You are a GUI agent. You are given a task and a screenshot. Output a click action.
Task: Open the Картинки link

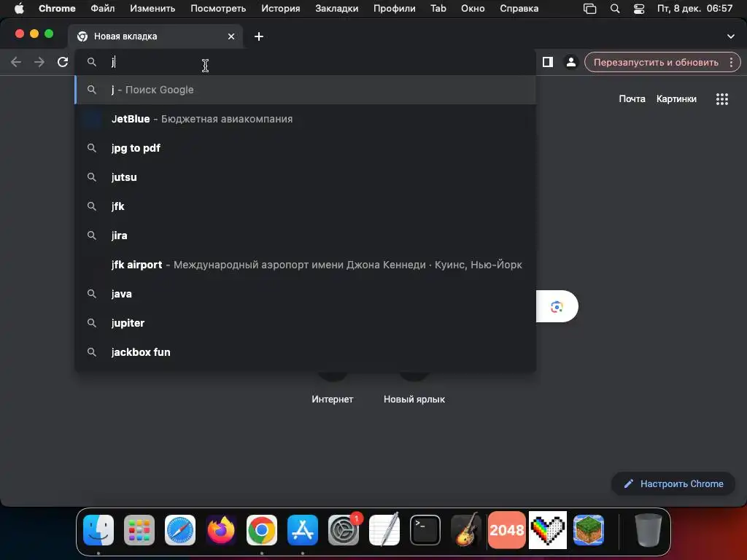(x=676, y=99)
